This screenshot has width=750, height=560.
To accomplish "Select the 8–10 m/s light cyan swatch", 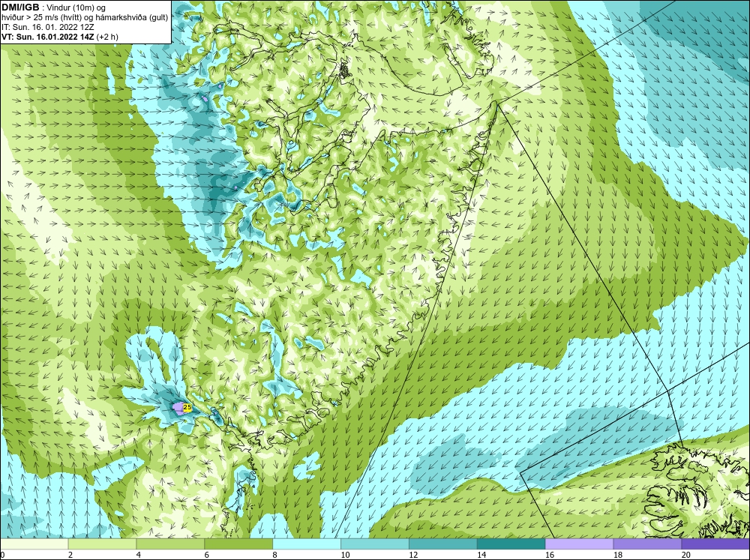I will click(307, 544).
